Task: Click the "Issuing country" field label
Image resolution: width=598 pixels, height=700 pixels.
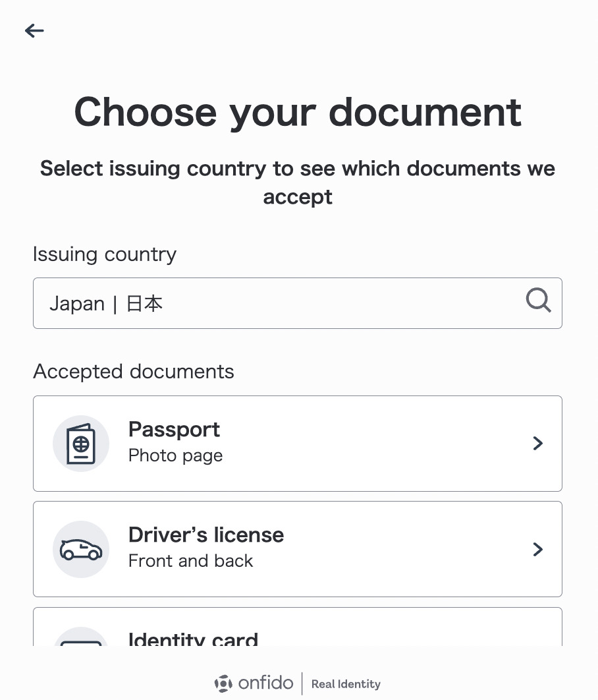Action: pos(105,254)
